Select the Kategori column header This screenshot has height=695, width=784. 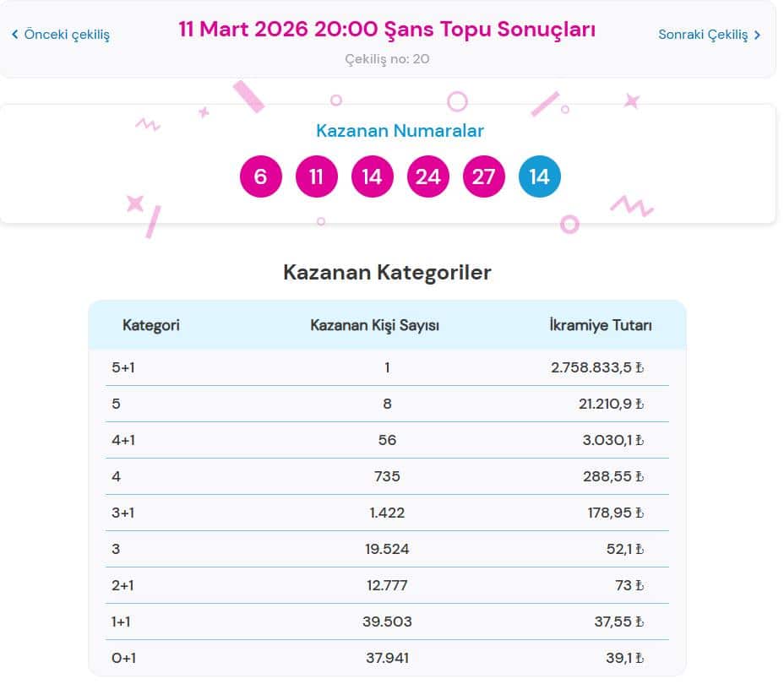[x=150, y=325]
